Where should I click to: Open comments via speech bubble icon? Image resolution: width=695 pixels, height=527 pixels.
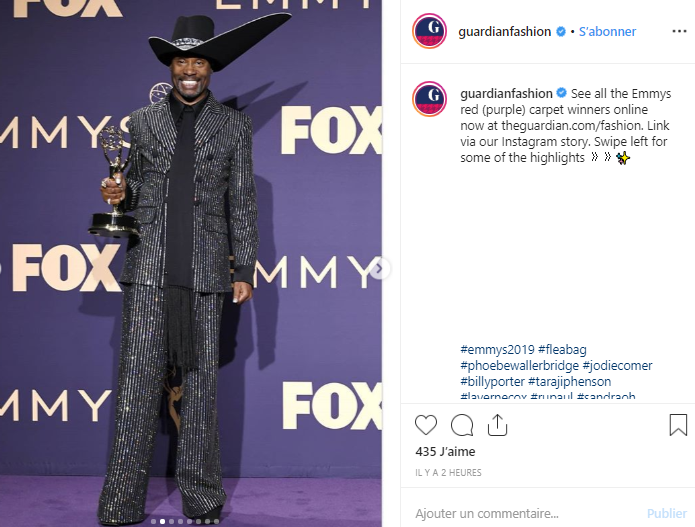click(462, 425)
